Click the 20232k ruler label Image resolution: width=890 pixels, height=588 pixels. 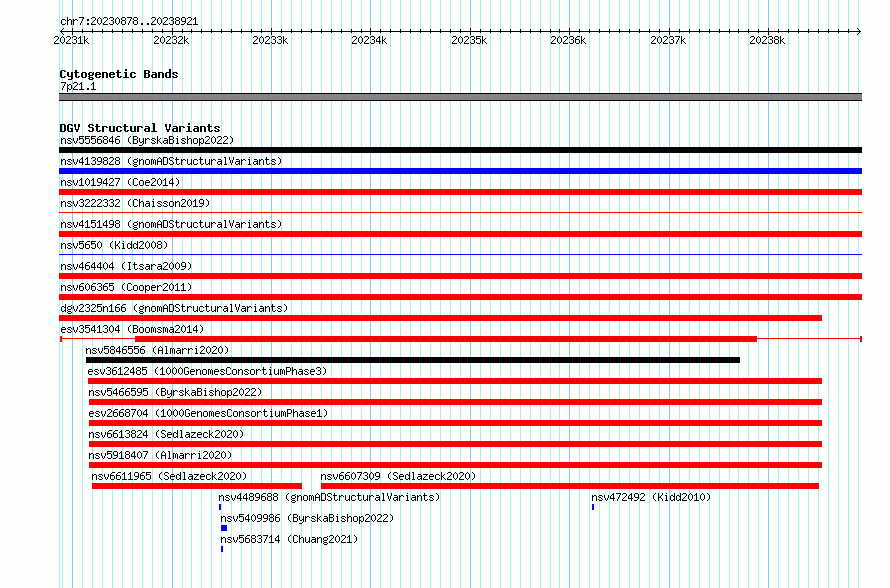coord(171,40)
